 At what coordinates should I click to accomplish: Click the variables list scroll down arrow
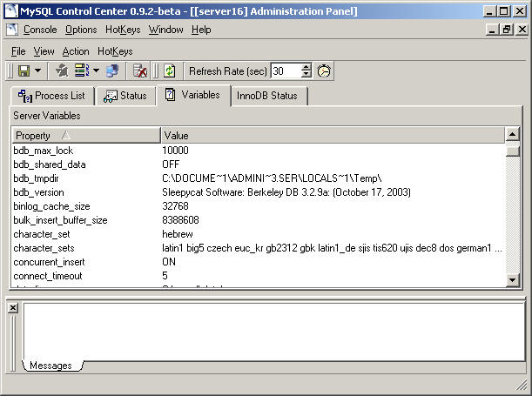coord(513,279)
